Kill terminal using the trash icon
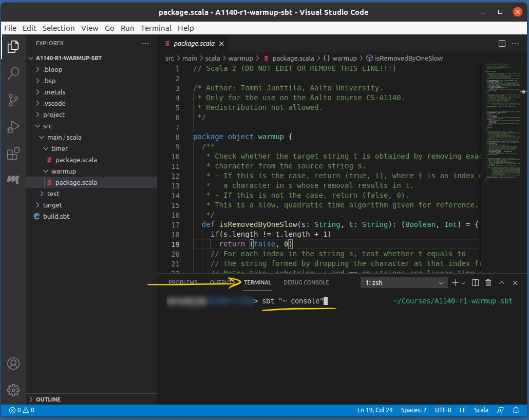Screen dimensions: 529x420 click(488, 282)
